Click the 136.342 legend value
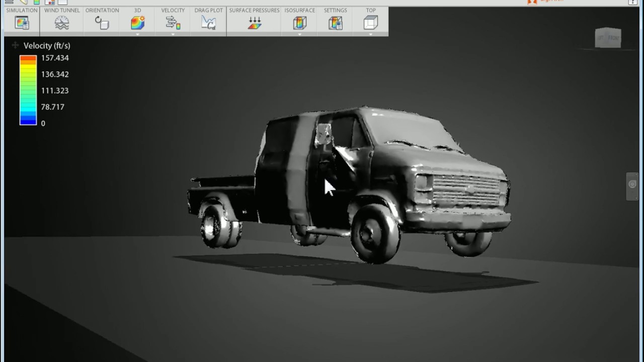 (x=55, y=74)
